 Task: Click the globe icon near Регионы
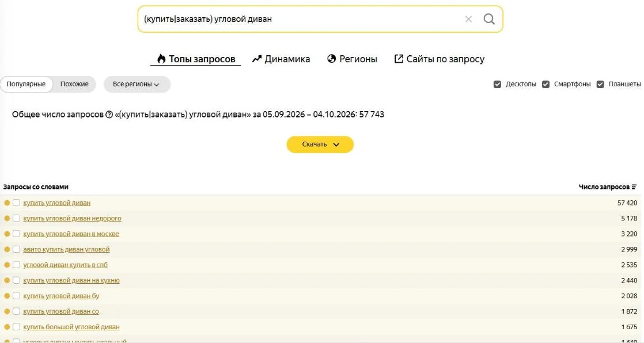point(331,59)
